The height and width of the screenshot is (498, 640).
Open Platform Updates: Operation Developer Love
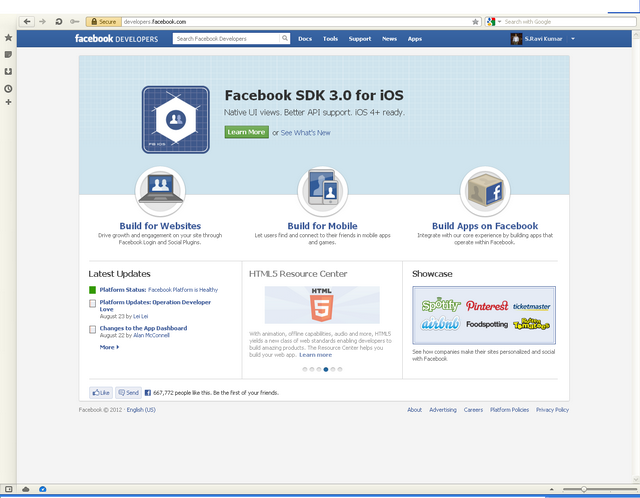155,306
